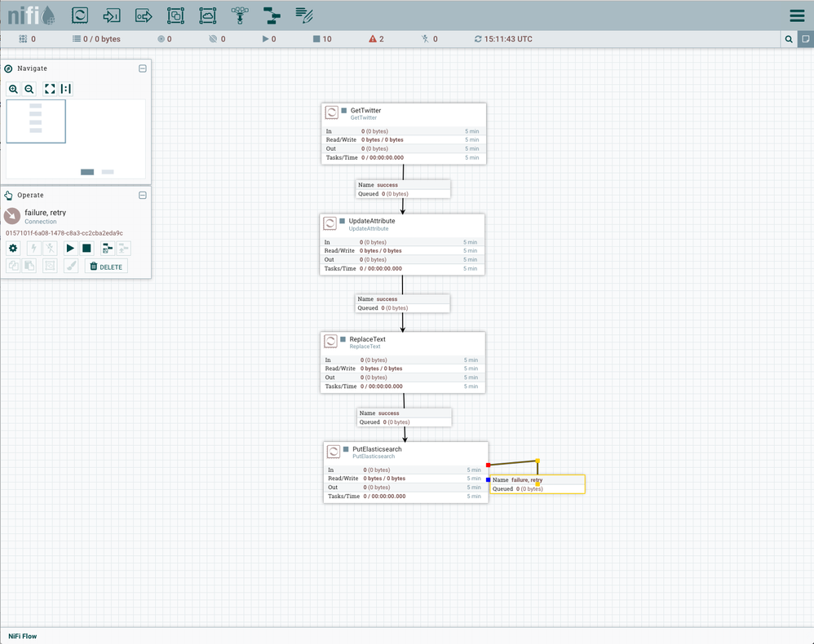The height and width of the screenshot is (644, 814).
Task: Open the global hamburger menu
Action: 797,15
